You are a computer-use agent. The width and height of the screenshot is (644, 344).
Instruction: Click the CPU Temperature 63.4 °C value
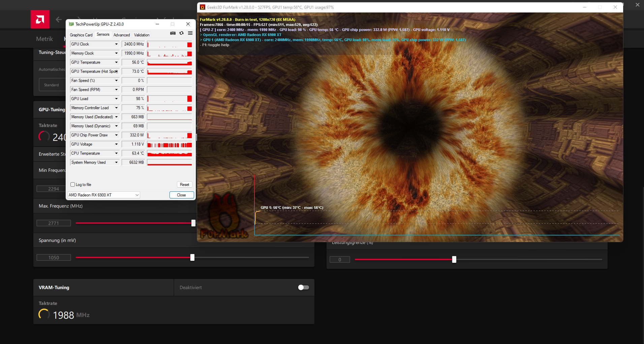(133, 153)
